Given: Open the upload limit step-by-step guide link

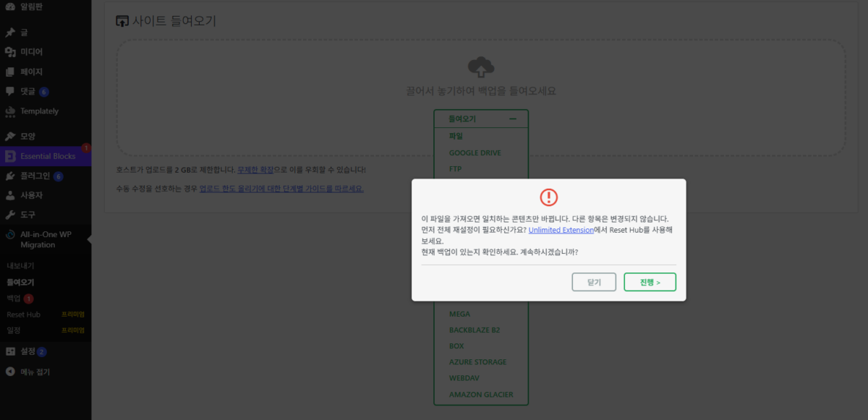Looking at the screenshot, I should (281, 189).
